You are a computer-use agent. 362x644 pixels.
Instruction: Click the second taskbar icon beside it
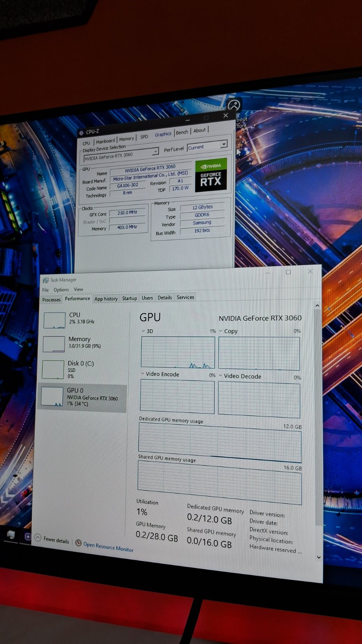pos(28,537)
